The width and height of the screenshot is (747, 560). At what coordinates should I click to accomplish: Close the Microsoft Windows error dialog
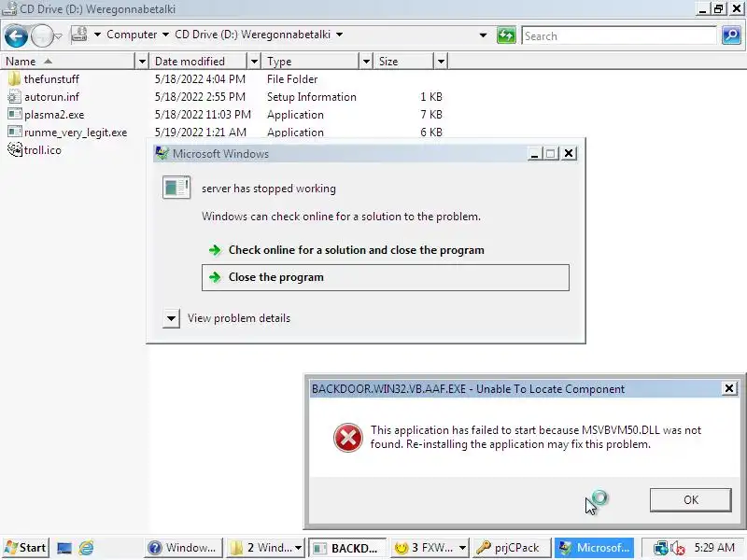click(x=569, y=153)
